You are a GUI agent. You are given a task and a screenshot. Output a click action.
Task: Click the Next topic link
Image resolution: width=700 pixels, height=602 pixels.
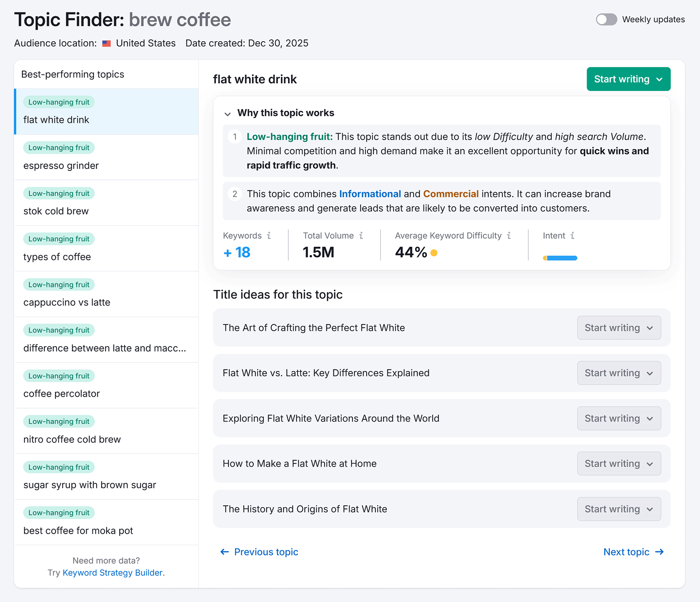(x=626, y=552)
